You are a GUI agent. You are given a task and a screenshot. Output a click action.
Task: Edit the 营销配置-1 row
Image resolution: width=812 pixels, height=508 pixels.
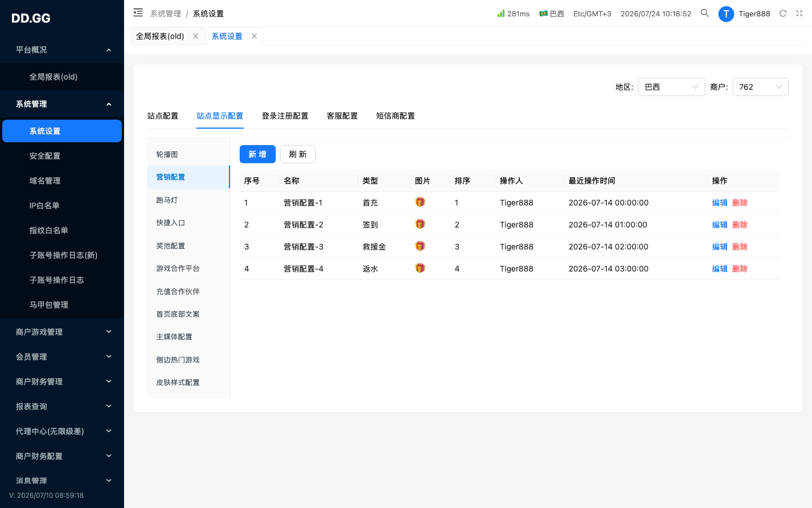click(x=720, y=203)
